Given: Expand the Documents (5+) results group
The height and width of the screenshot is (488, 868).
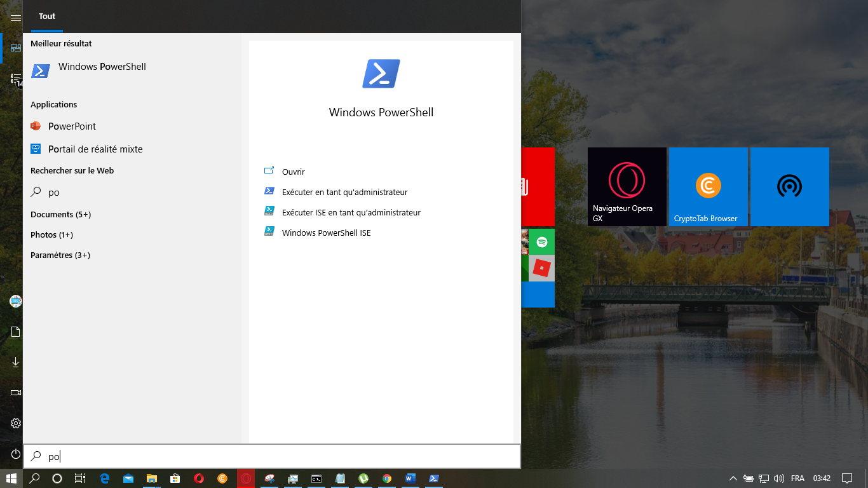Looking at the screenshot, I should click(x=61, y=214).
